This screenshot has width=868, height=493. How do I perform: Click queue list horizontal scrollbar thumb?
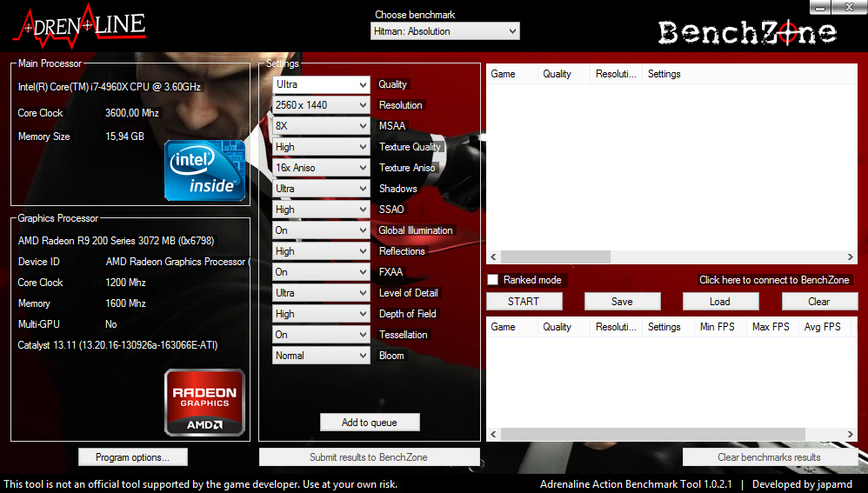[555, 256]
